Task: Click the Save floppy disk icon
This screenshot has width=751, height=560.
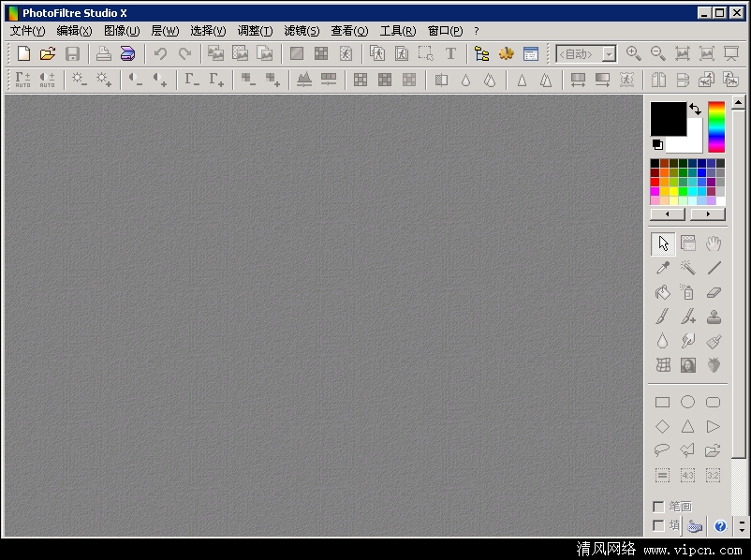Action: coord(72,53)
